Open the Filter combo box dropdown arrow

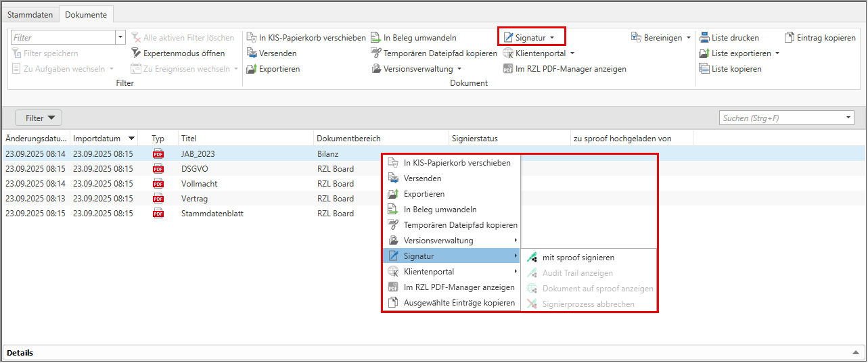click(120, 38)
